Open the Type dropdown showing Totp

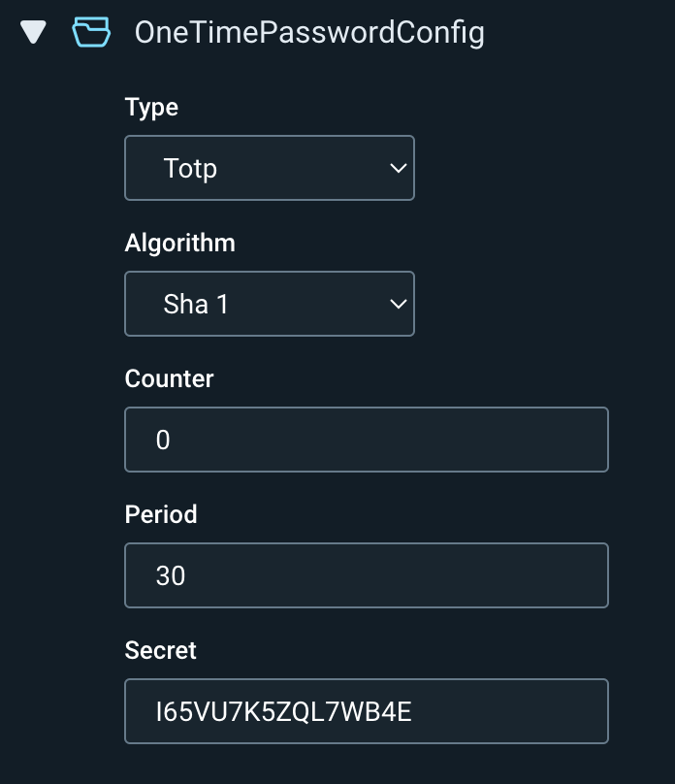point(269,168)
